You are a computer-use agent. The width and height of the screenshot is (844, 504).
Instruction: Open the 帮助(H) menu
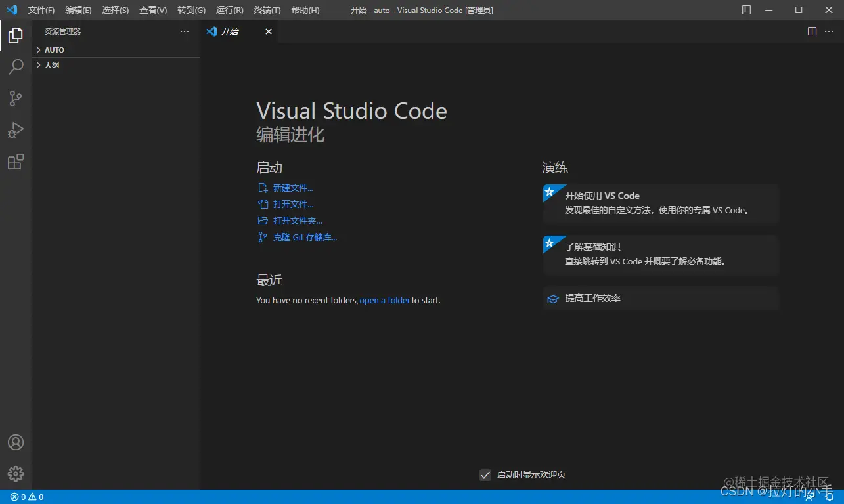(x=305, y=10)
